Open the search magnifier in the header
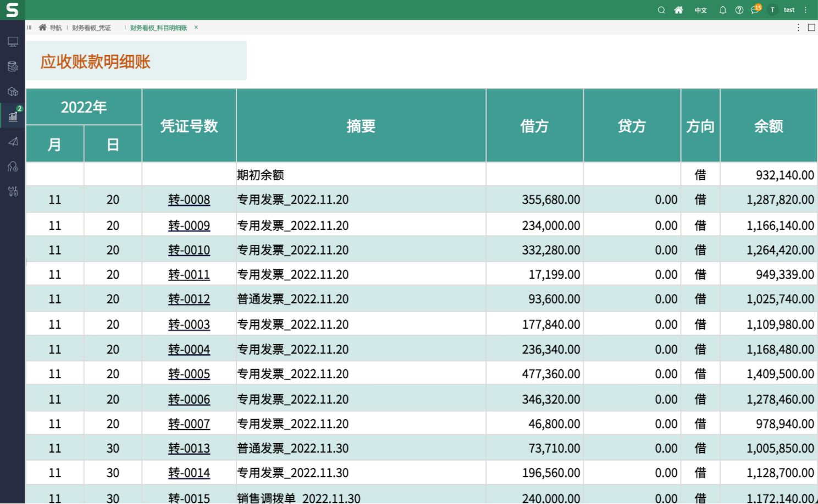Viewport: 818px width, 504px height. tap(661, 10)
